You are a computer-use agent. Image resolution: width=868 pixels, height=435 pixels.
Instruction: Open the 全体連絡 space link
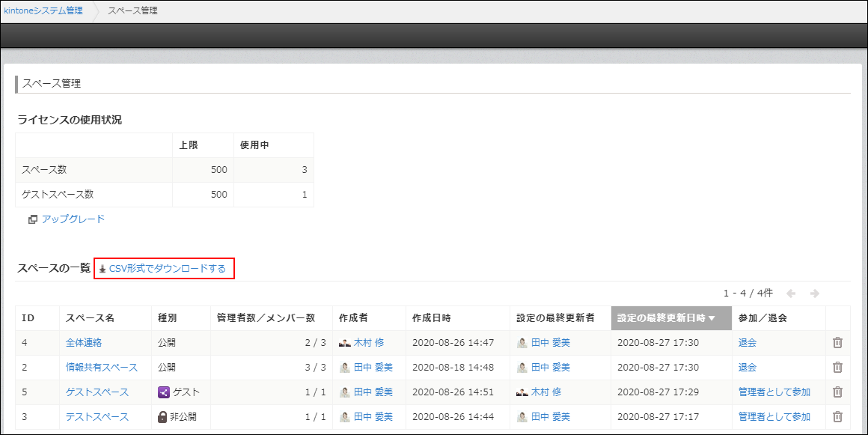(85, 342)
